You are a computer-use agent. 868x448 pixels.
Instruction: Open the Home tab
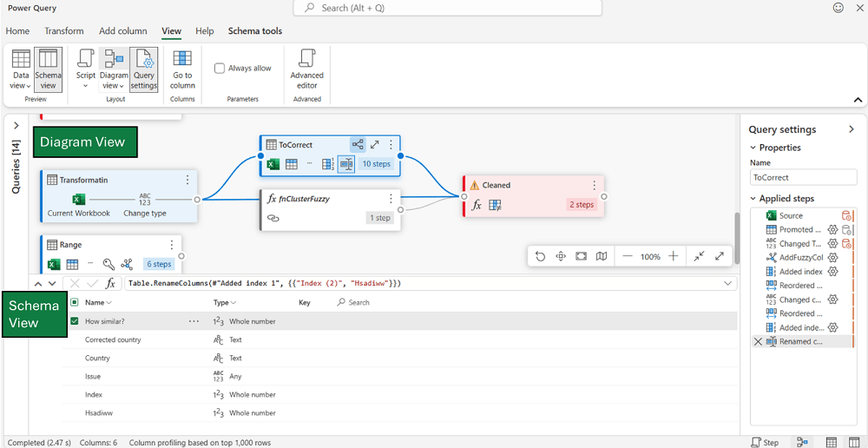pos(17,31)
